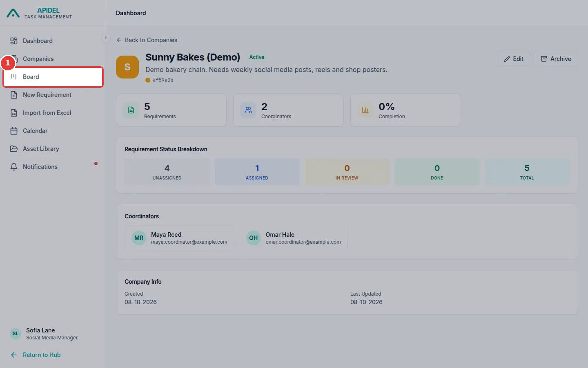Screen dimensions: 588x368
Task: Open Sofia Lane user profile avatar
Action: coord(16,334)
